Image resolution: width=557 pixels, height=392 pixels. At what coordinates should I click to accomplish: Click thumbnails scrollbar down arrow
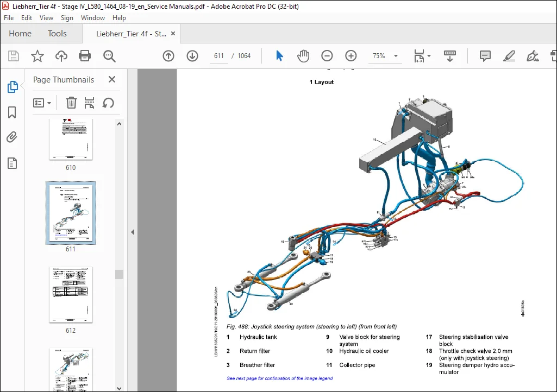(120, 388)
